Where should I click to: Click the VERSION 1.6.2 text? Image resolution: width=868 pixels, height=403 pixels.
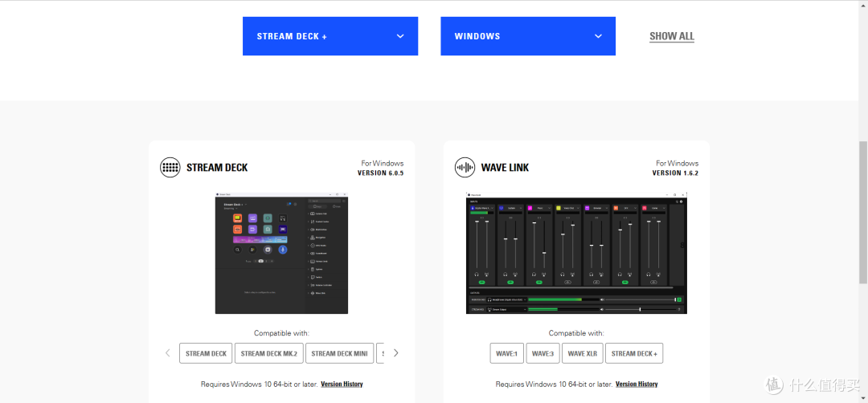point(675,173)
